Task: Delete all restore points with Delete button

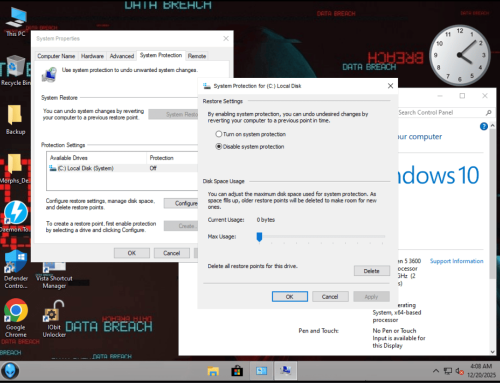Action: pyautogui.click(x=372, y=271)
